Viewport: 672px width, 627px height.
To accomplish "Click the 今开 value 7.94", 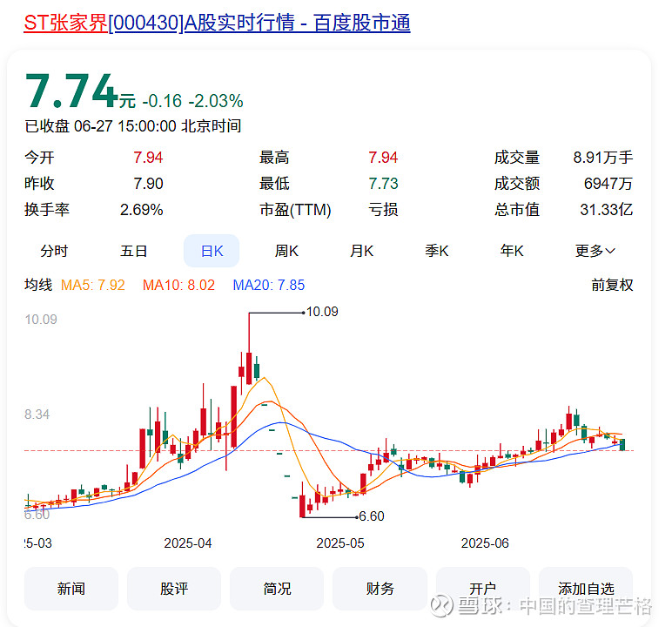I will [148, 158].
